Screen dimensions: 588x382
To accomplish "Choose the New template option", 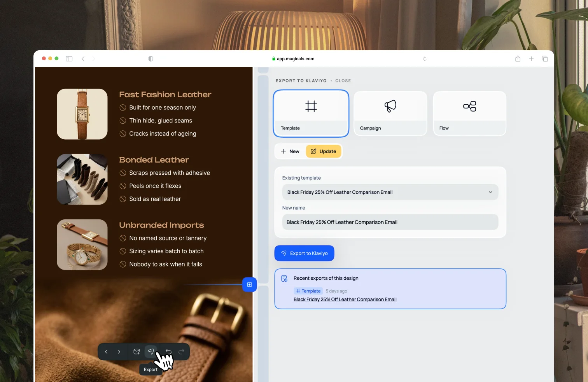I will tap(290, 151).
